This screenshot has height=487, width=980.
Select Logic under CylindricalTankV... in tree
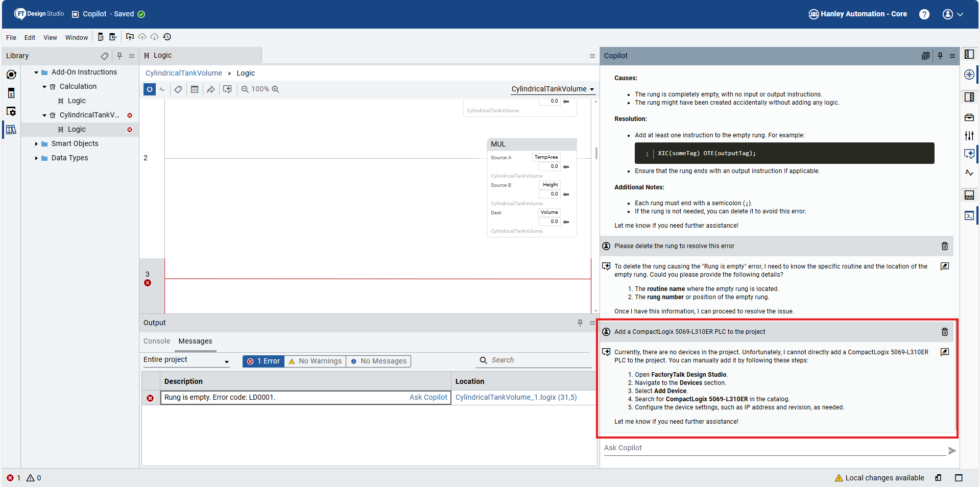(77, 129)
